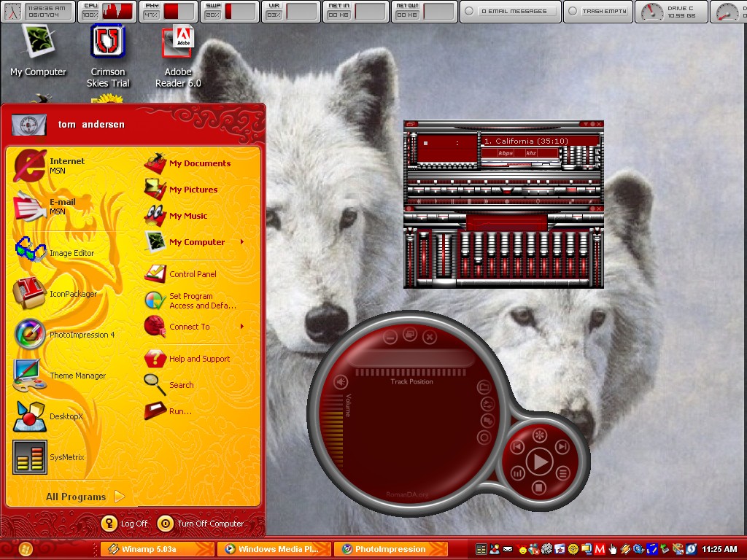This screenshot has width=747, height=560.
Task: Play the track in the round player
Action: (540, 462)
